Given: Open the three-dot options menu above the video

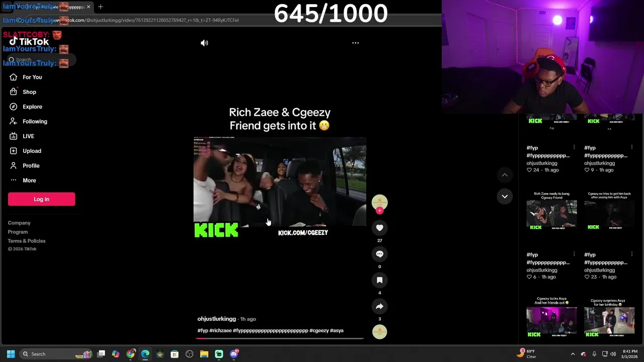Looking at the screenshot, I should (355, 43).
